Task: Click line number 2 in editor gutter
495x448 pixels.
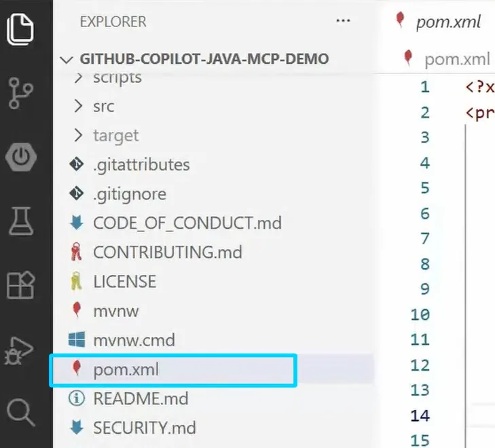Action: (x=425, y=112)
